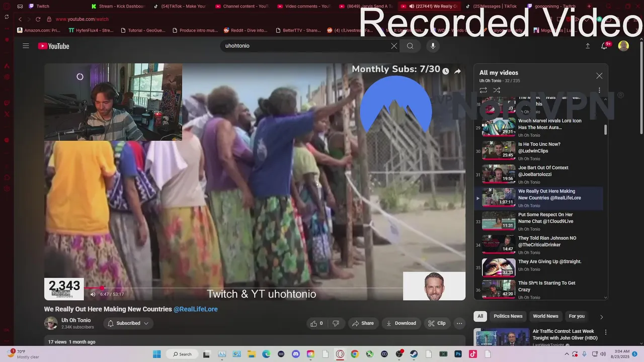The height and width of the screenshot is (362, 644).
Task: Show more filter chips with the arrow
Action: click(x=601, y=317)
